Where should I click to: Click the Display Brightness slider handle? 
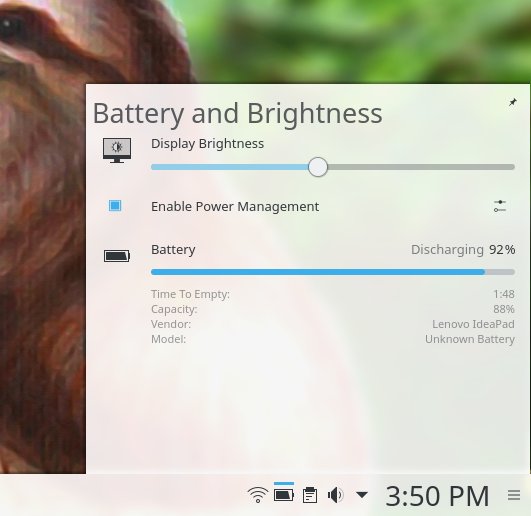coord(318,167)
